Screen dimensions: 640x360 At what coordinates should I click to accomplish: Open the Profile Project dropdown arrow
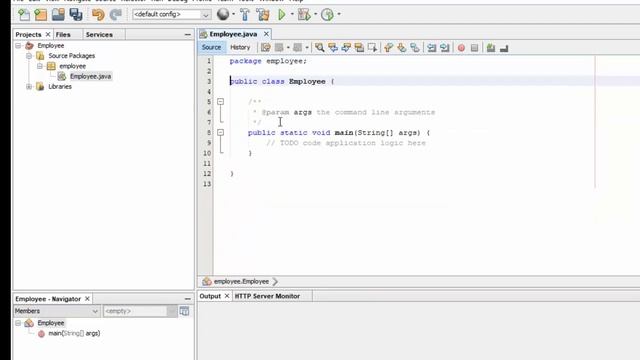(x=339, y=14)
